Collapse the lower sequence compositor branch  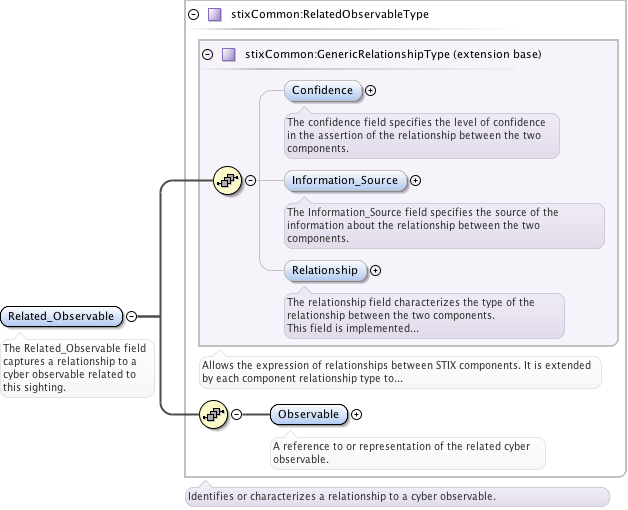237,414
